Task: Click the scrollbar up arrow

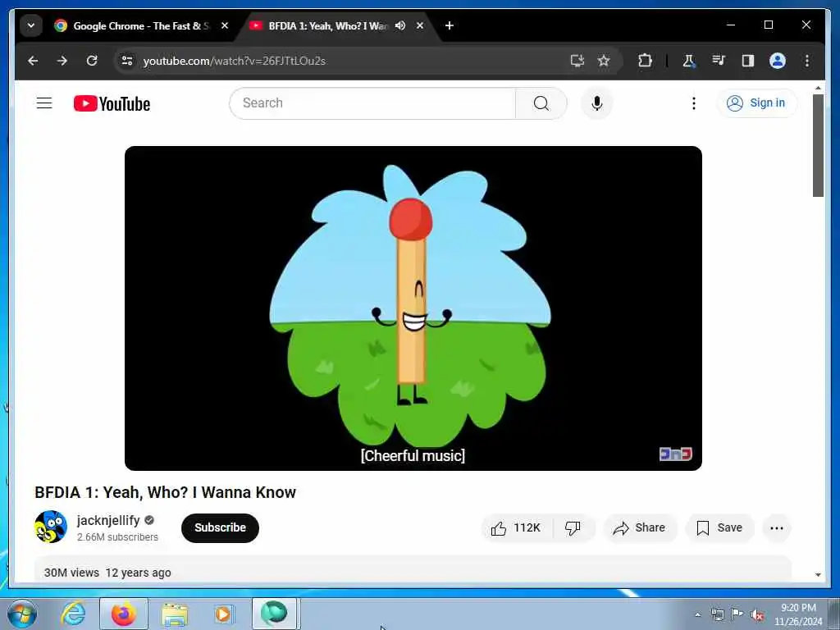Action: [818, 87]
